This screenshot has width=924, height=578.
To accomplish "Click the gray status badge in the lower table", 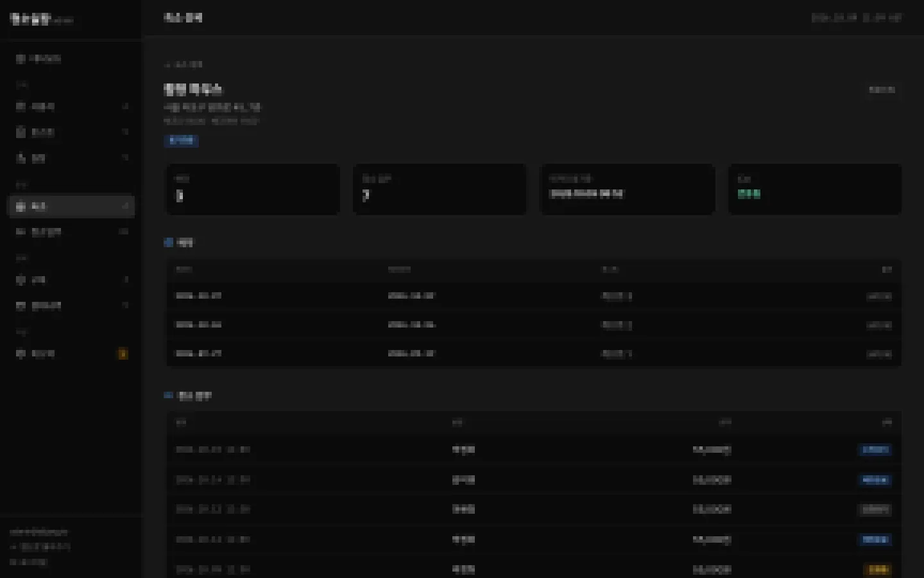I will click(875, 510).
